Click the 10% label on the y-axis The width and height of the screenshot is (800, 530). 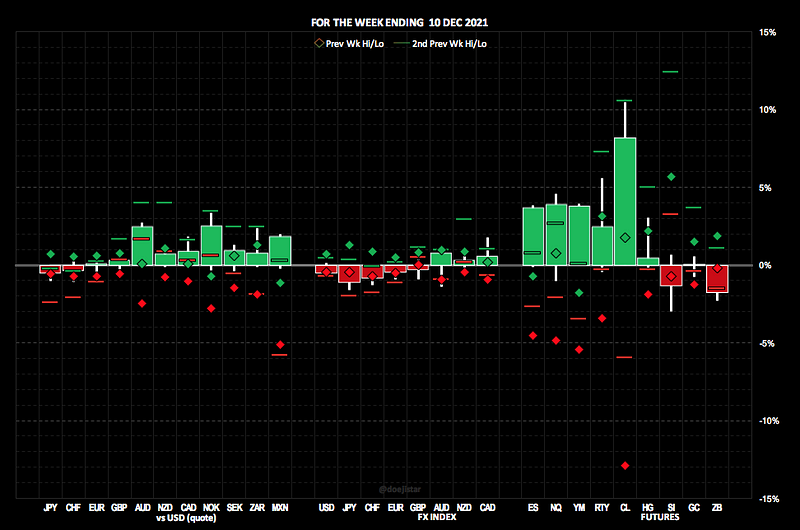[x=767, y=110]
